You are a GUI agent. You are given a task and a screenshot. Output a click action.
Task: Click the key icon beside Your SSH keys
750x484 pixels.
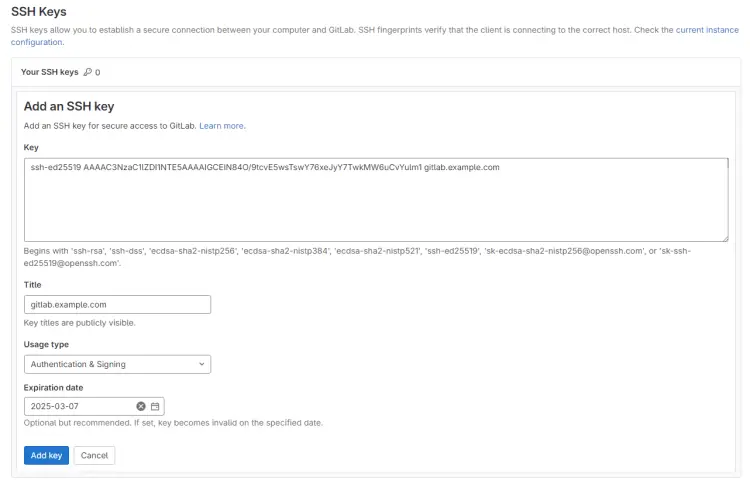(88, 72)
